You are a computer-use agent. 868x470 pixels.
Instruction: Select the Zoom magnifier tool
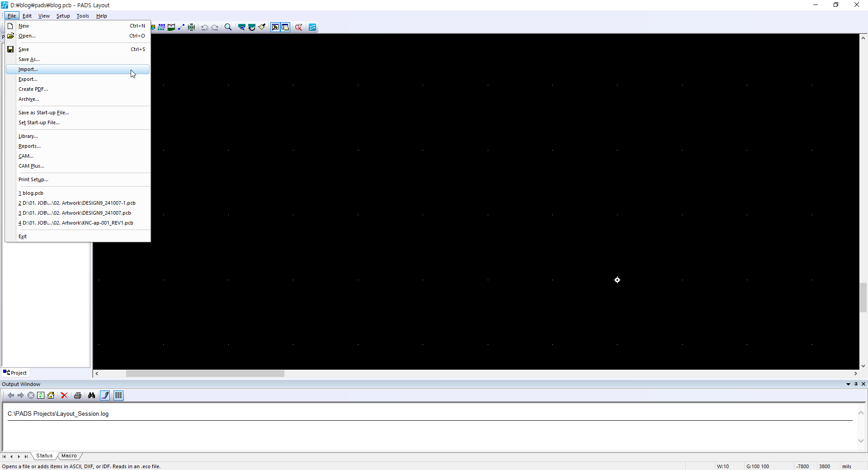coord(228,27)
